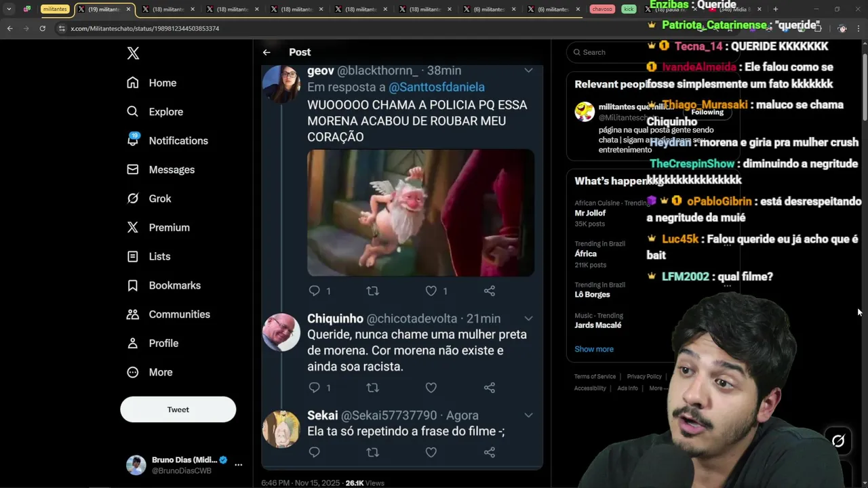Open the X logo home icon
The height and width of the screenshot is (488, 868).
point(133,54)
